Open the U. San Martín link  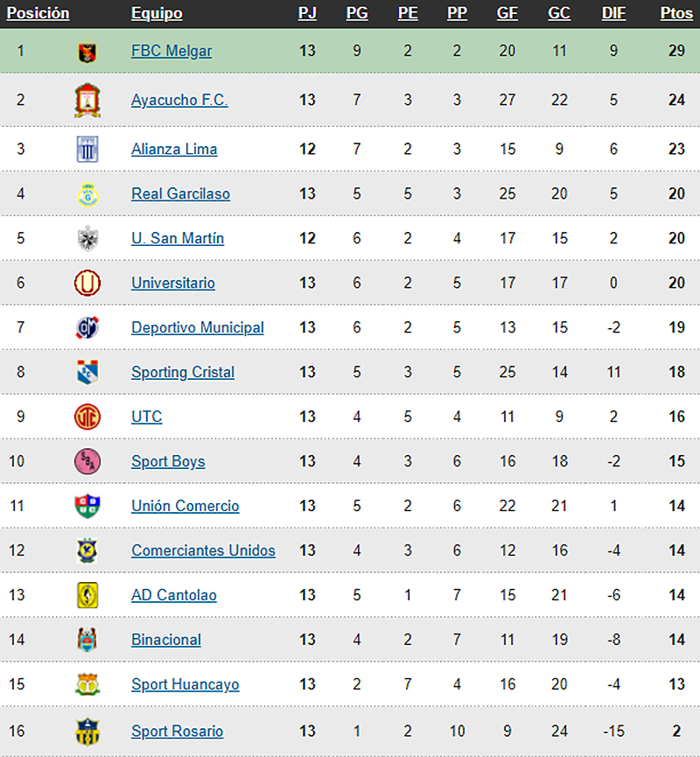point(178,238)
